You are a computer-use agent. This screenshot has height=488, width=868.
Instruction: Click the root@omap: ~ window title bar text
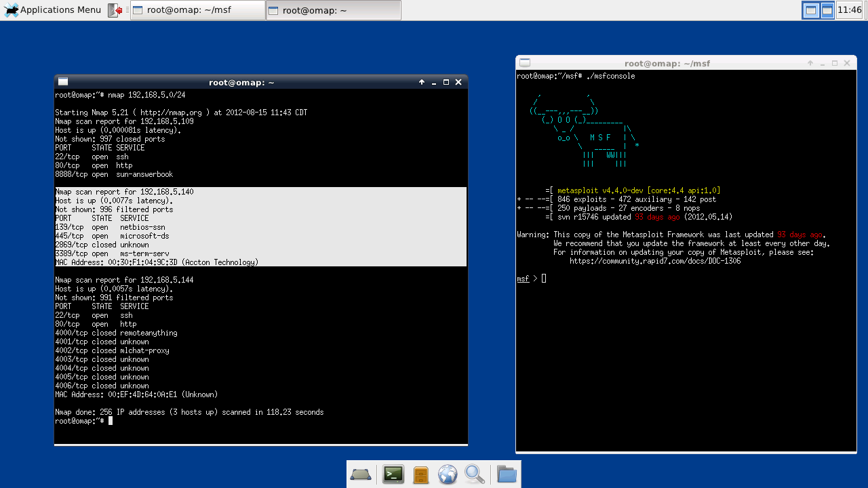(x=241, y=83)
